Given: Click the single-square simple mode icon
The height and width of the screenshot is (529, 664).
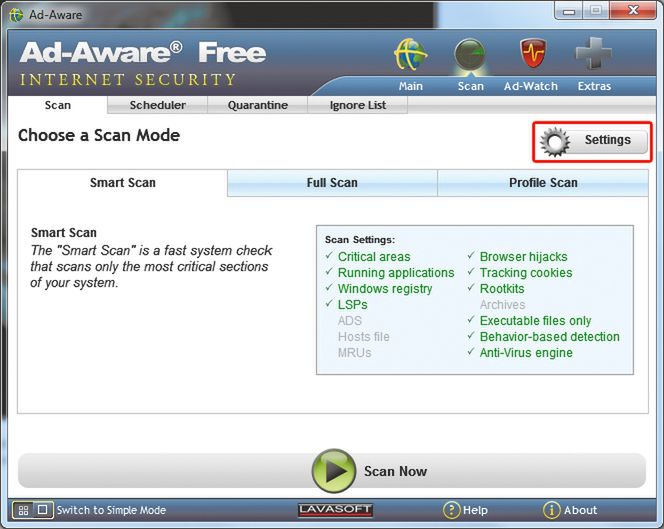Looking at the screenshot, I should point(42,510).
